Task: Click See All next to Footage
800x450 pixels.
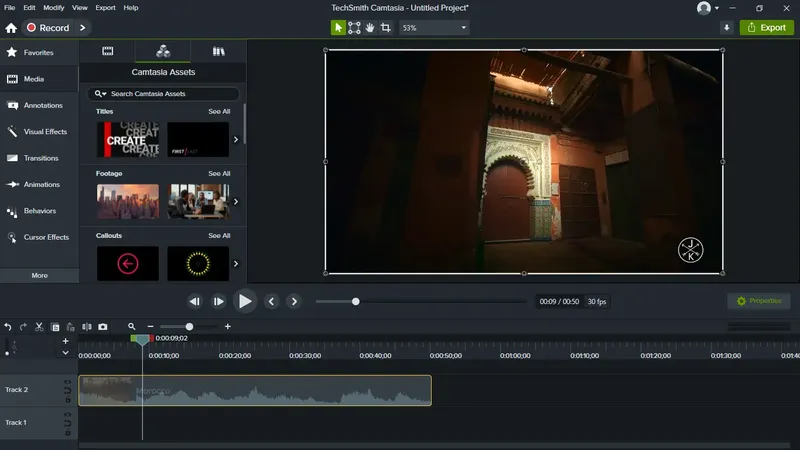Action: tap(219, 173)
